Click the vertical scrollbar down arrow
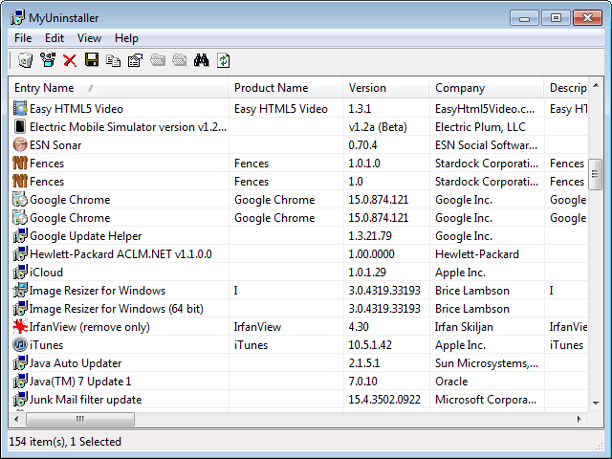 pyautogui.click(x=596, y=403)
